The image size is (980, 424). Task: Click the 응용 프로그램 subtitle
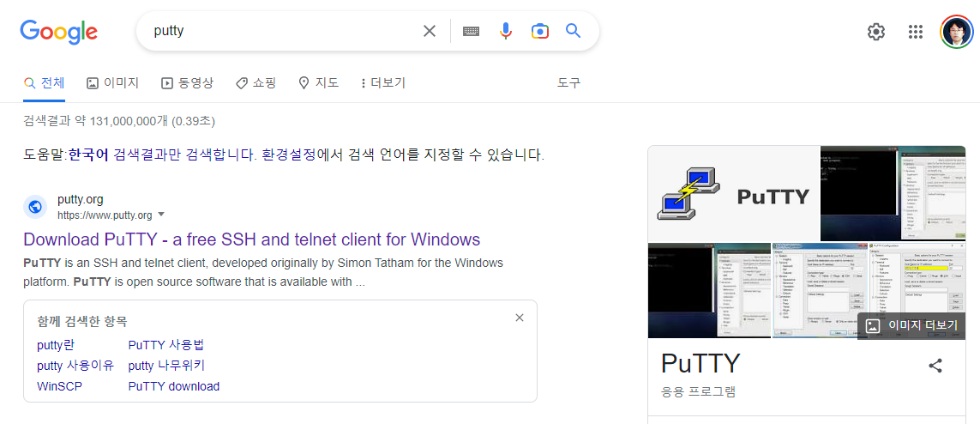pos(698,392)
